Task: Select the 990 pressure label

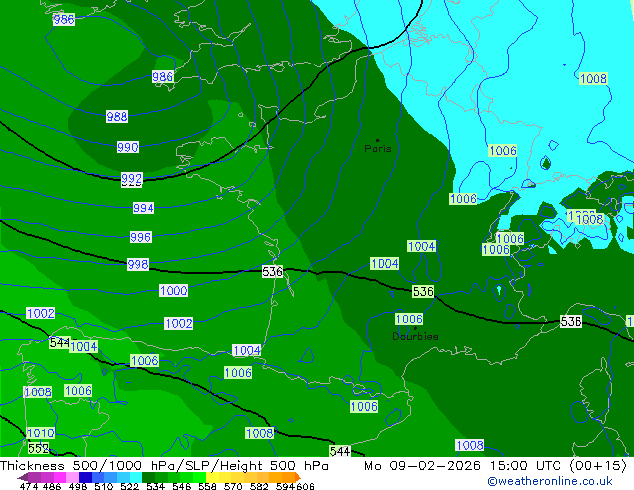Action: coord(128,147)
